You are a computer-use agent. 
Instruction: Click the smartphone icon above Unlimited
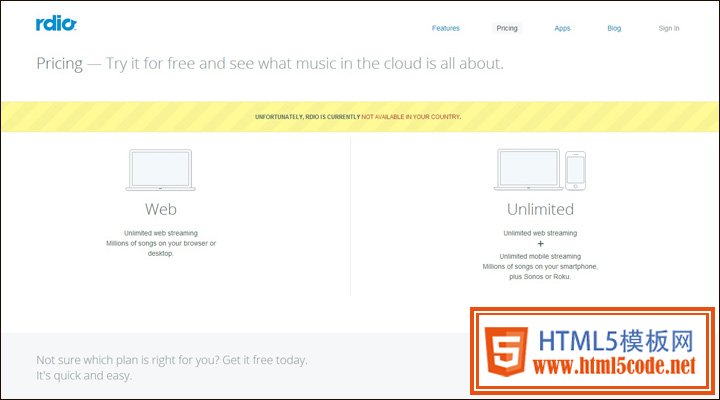pos(575,171)
